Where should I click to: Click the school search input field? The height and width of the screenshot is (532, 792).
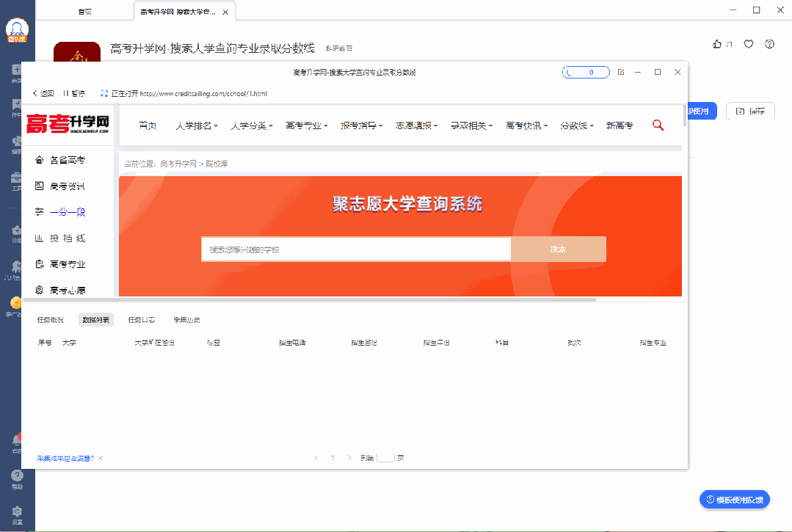tap(356, 249)
